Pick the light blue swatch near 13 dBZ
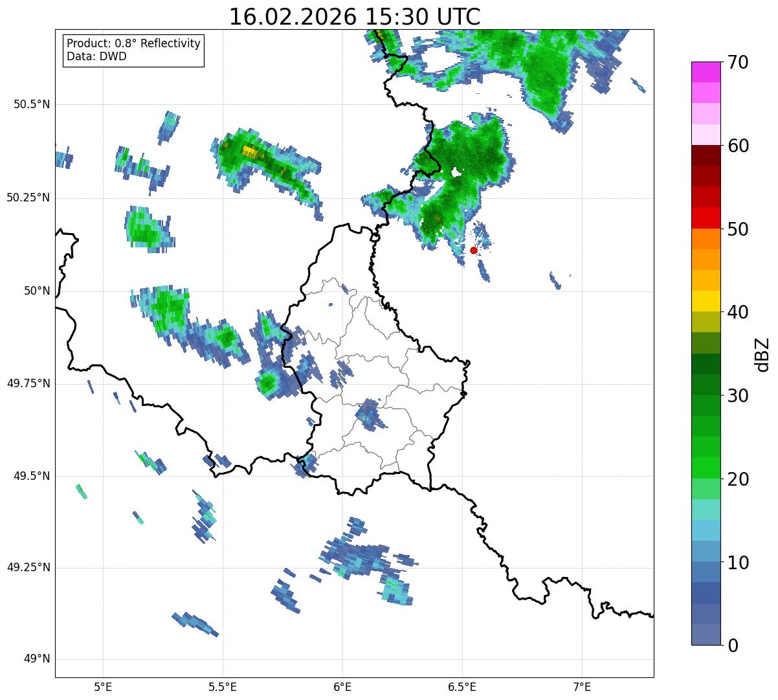 point(706,530)
